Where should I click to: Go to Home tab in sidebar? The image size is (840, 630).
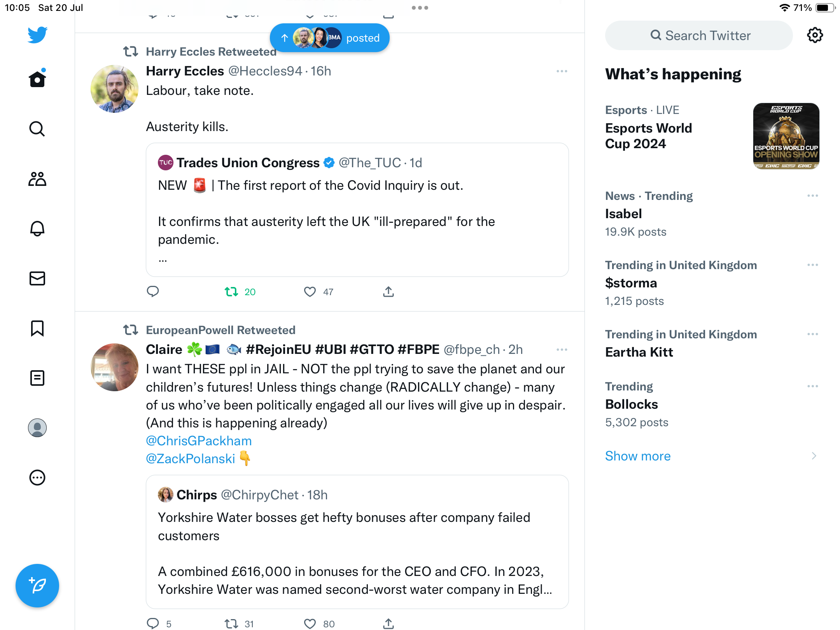click(x=37, y=79)
